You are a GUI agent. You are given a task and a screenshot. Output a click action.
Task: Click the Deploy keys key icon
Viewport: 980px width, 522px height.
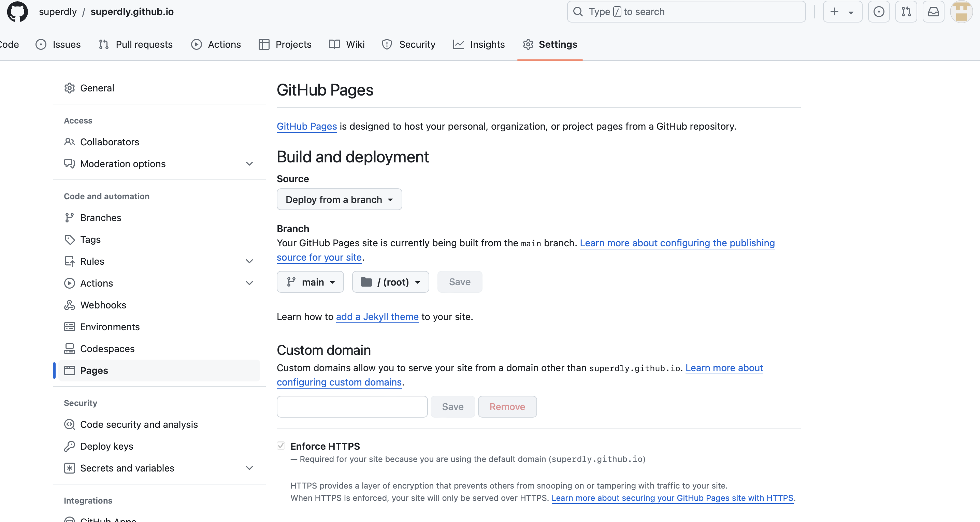click(x=69, y=446)
